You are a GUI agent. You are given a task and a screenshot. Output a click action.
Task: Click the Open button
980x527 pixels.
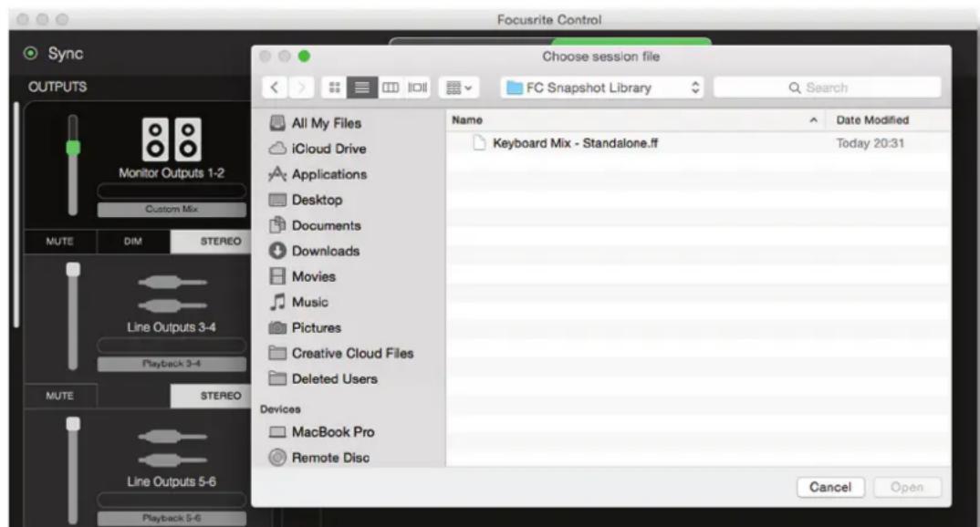tap(907, 487)
